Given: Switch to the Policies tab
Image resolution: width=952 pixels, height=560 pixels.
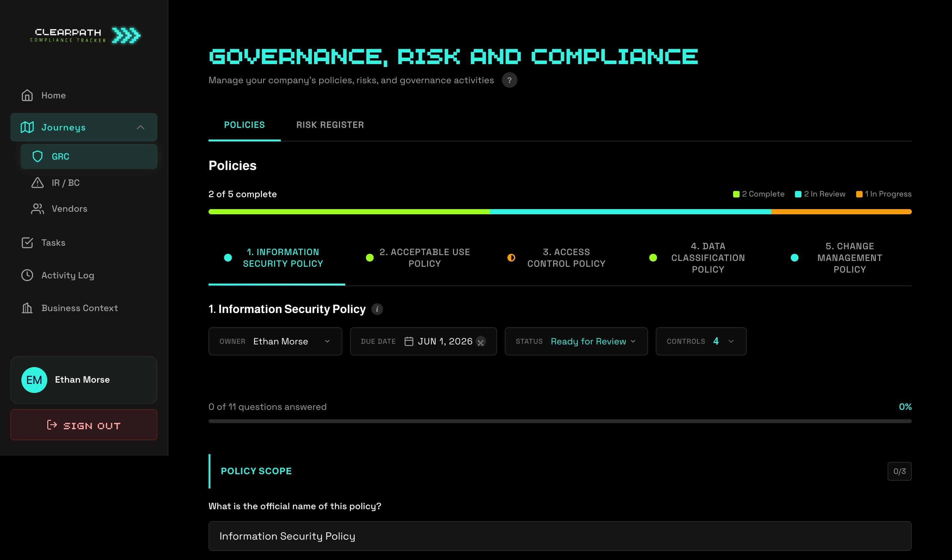Looking at the screenshot, I should (244, 125).
